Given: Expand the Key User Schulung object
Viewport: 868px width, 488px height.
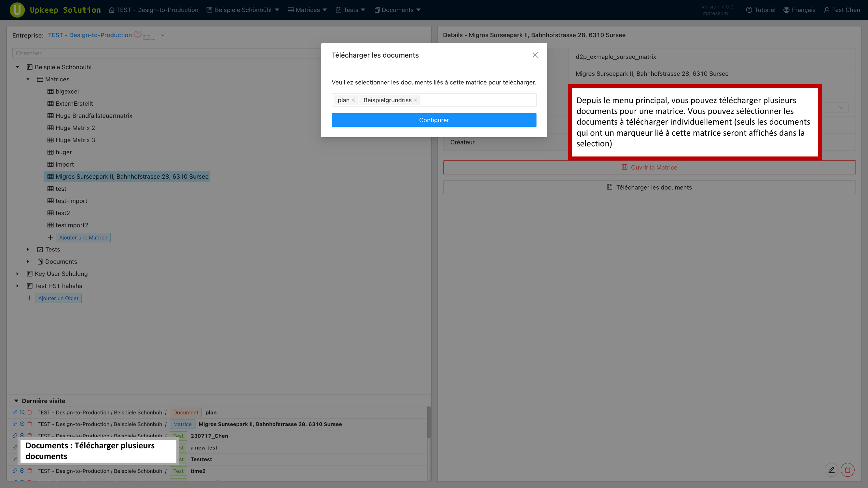Looking at the screenshot, I should click(x=18, y=274).
